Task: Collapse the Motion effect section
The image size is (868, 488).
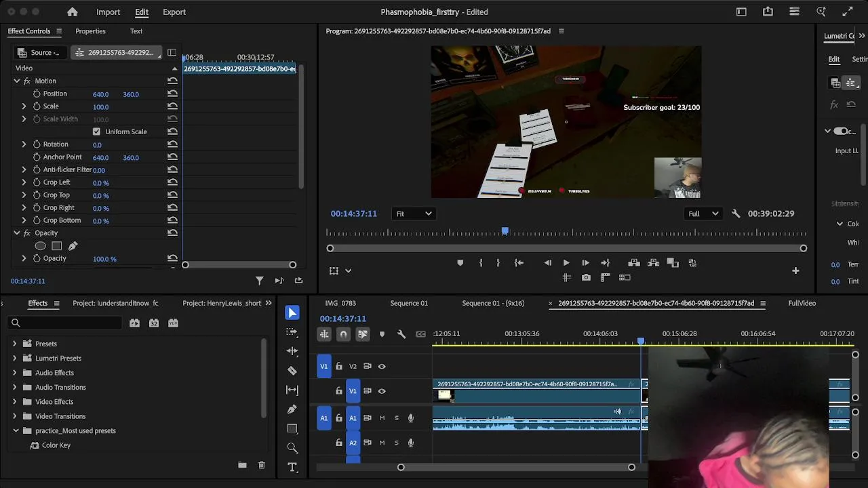Action: [x=17, y=81]
